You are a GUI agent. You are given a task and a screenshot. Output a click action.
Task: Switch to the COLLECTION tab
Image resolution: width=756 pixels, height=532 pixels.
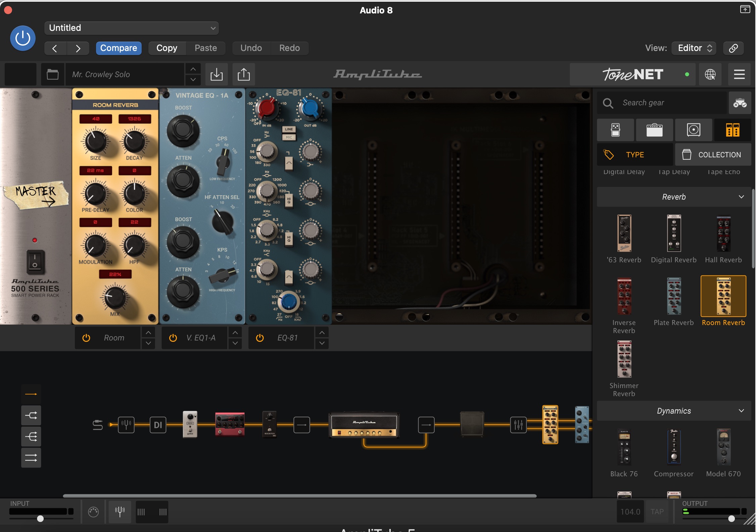coord(713,155)
